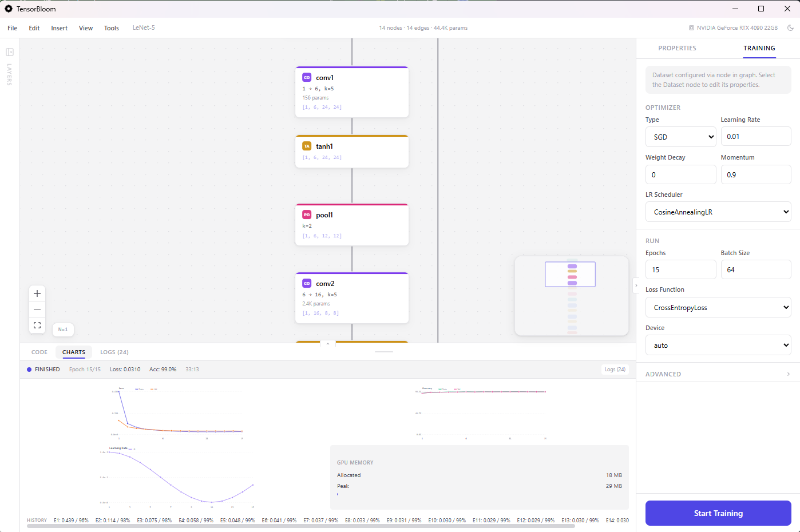Click the Logs (24) button in the status row
800x532 pixels.
pos(615,369)
